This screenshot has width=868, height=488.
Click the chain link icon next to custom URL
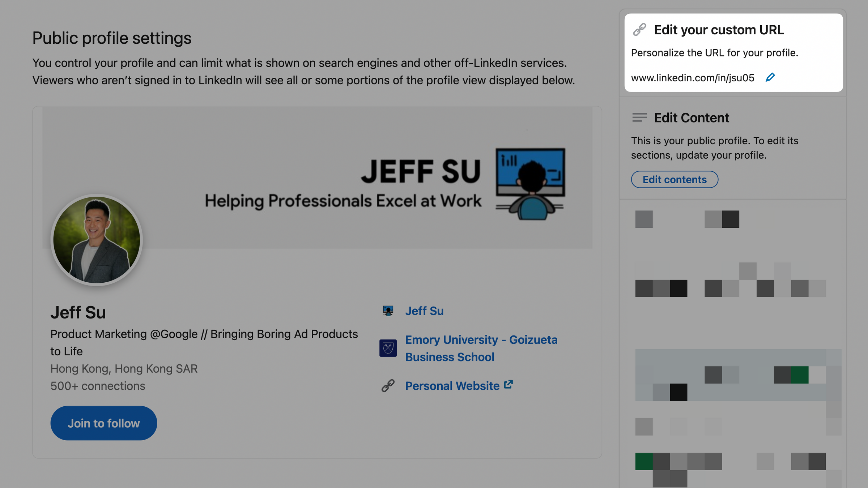click(640, 29)
